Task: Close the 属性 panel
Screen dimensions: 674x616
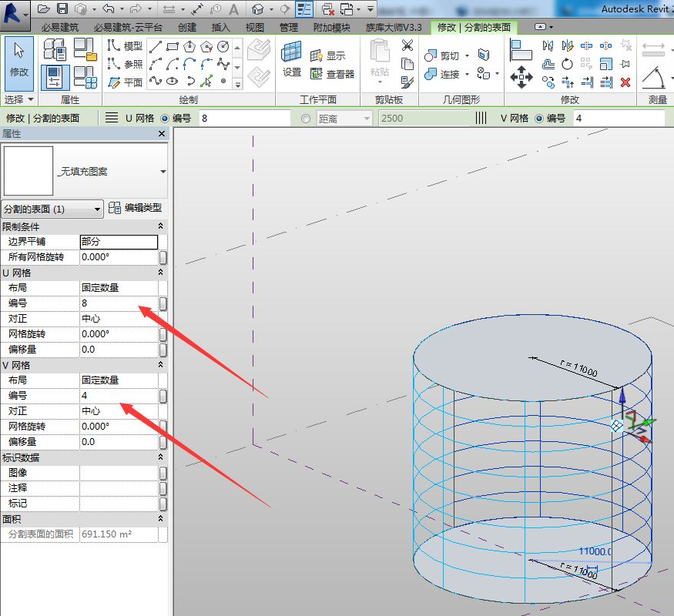Action: [x=162, y=134]
